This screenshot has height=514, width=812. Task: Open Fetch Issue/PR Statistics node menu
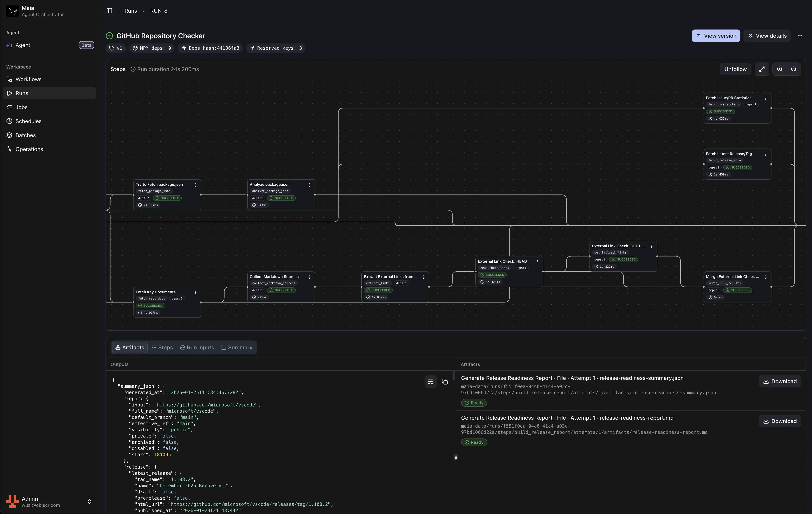[766, 98]
